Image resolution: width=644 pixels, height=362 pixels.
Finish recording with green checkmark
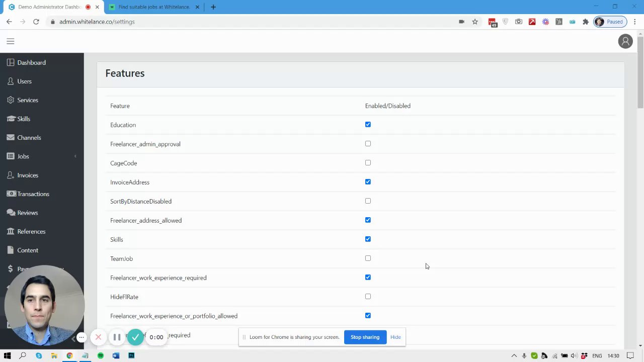pyautogui.click(x=135, y=337)
